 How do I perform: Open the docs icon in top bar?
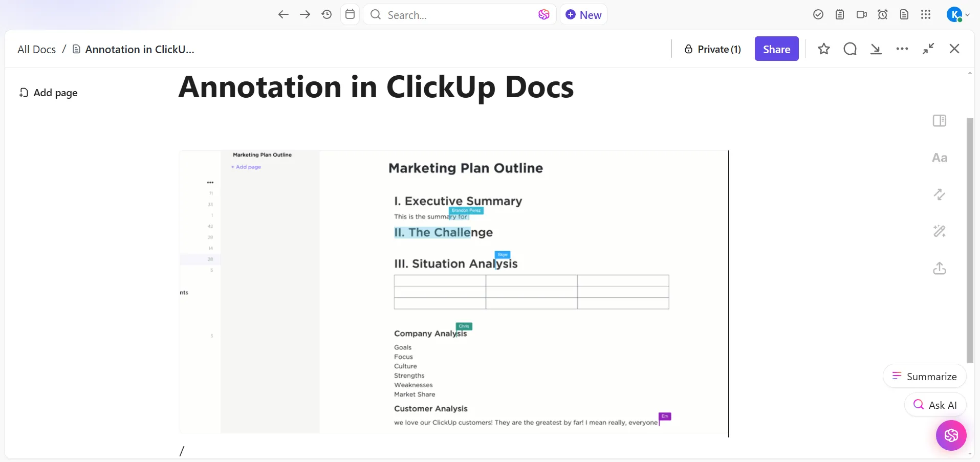coord(904,15)
